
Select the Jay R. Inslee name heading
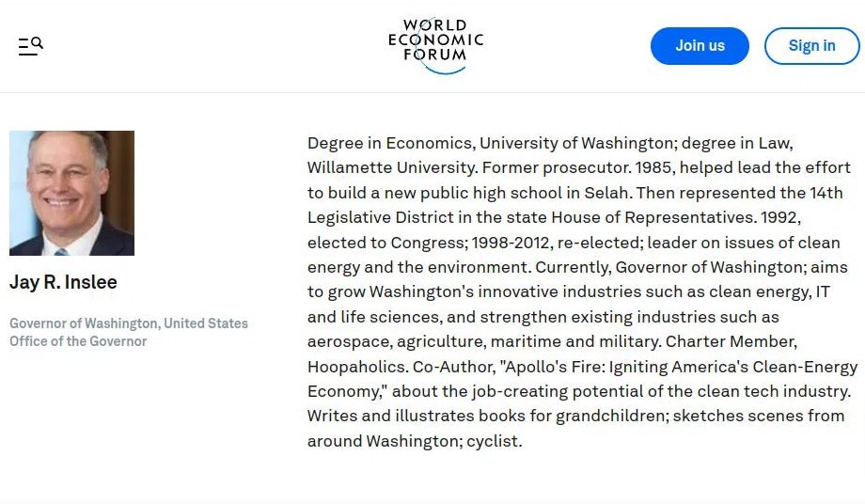pos(63,282)
